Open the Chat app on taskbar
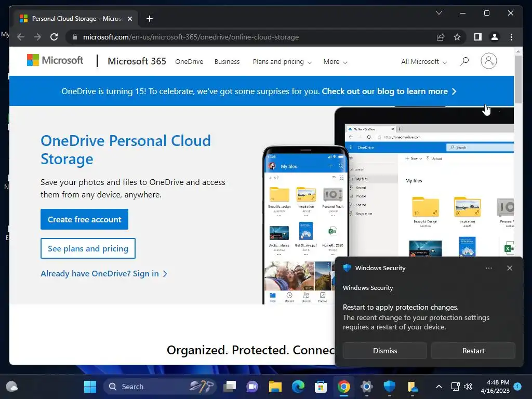The height and width of the screenshot is (399, 532). [252, 387]
